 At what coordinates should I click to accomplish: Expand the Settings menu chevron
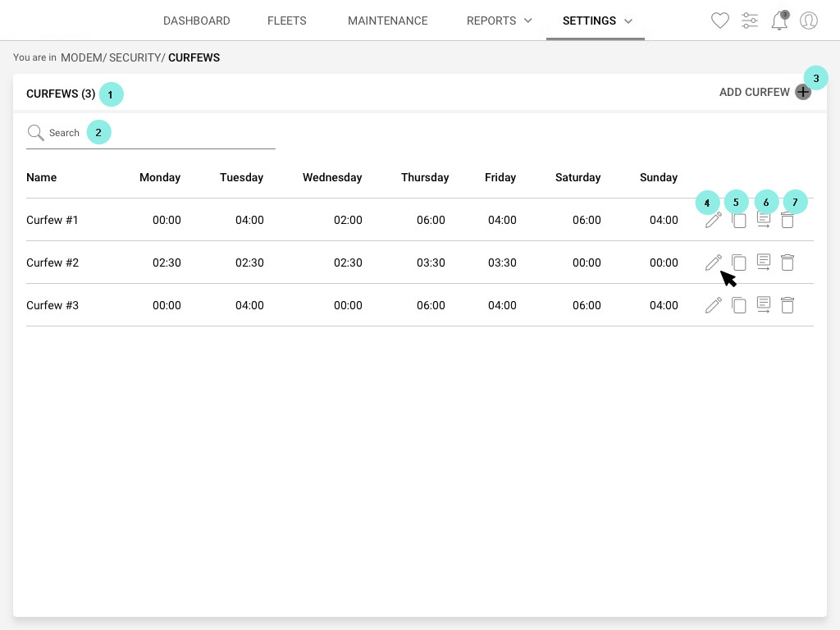628,21
